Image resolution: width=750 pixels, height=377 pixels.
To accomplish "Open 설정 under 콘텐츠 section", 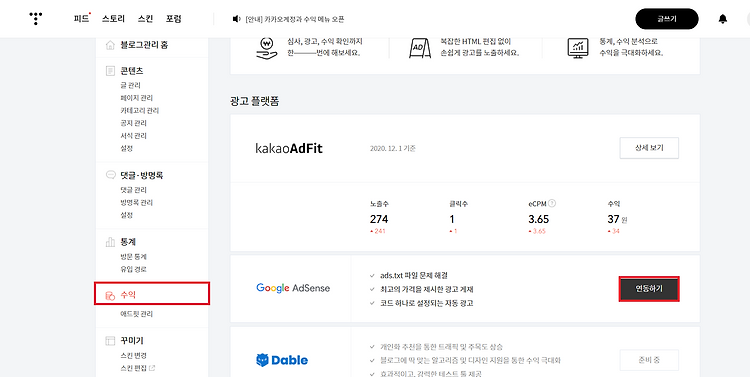I will [127, 148].
